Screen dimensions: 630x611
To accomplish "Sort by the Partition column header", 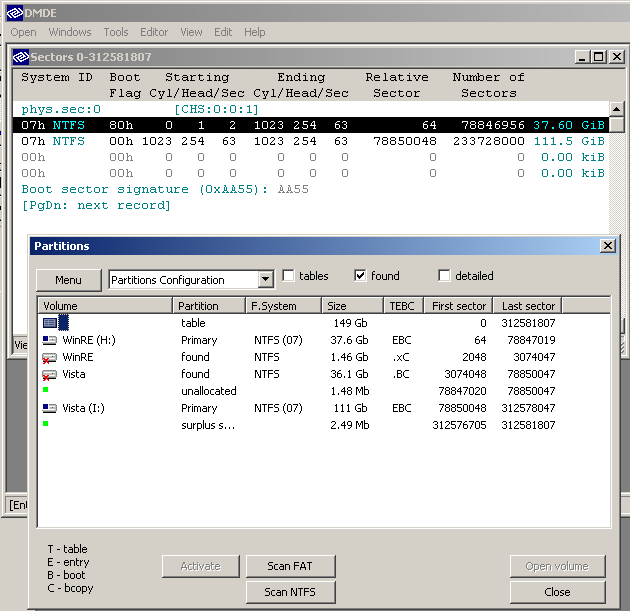I will pos(209,306).
